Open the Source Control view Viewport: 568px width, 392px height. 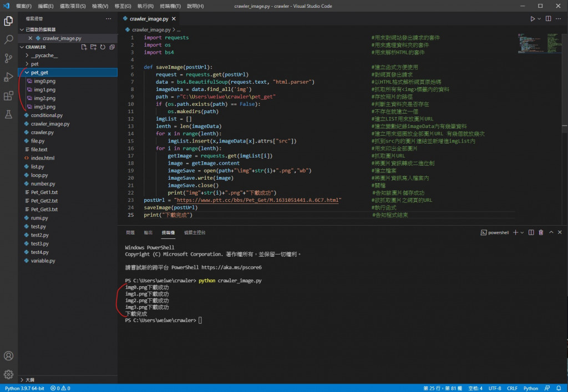point(8,58)
